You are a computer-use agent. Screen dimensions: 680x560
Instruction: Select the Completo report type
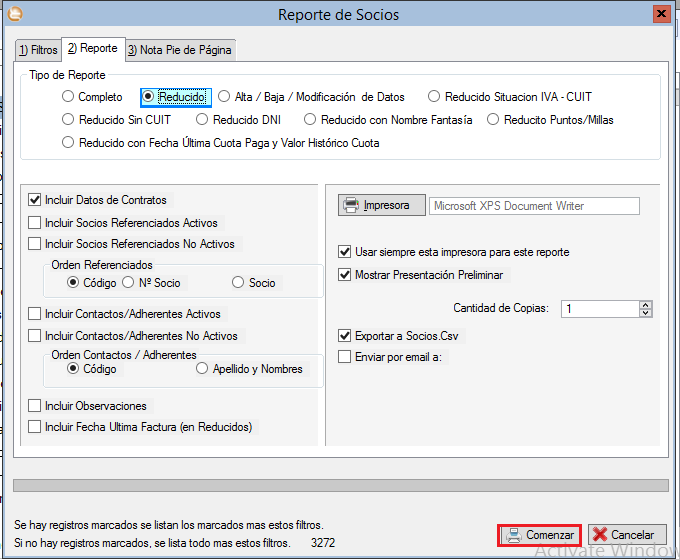(x=68, y=97)
